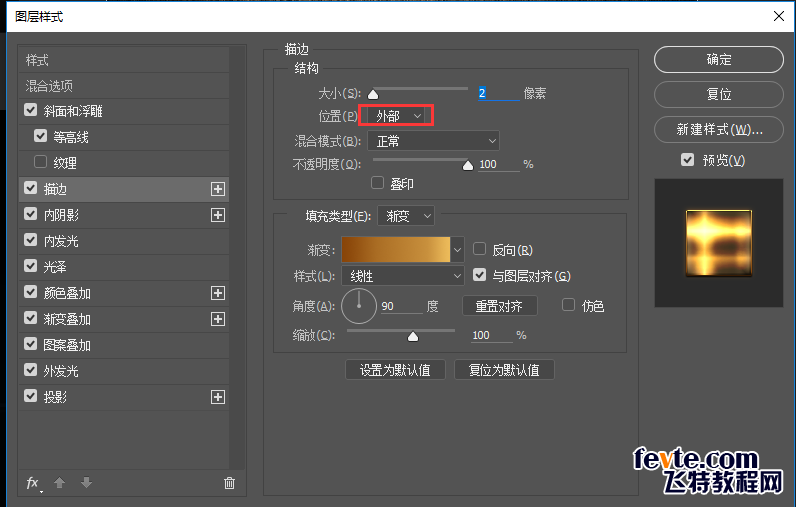The width and height of the screenshot is (796, 507).
Task: Enable the 纹理 checkbox
Action: (x=41, y=162)
